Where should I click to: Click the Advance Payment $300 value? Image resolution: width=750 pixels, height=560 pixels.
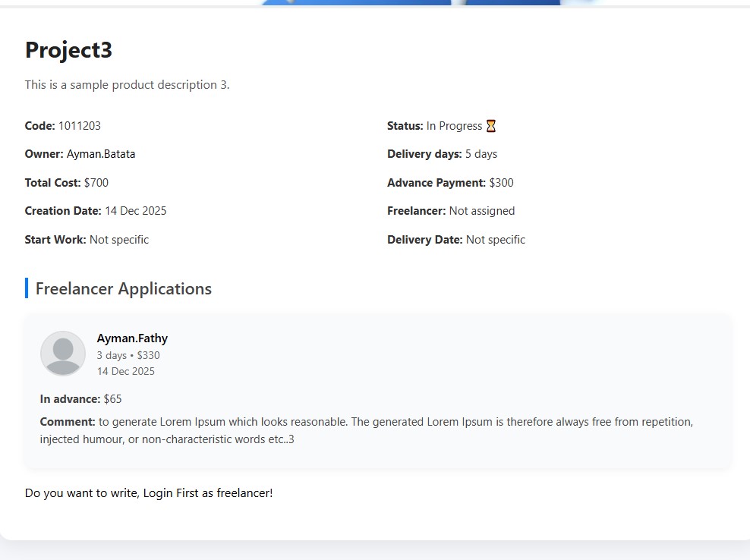tap(501, 183)
